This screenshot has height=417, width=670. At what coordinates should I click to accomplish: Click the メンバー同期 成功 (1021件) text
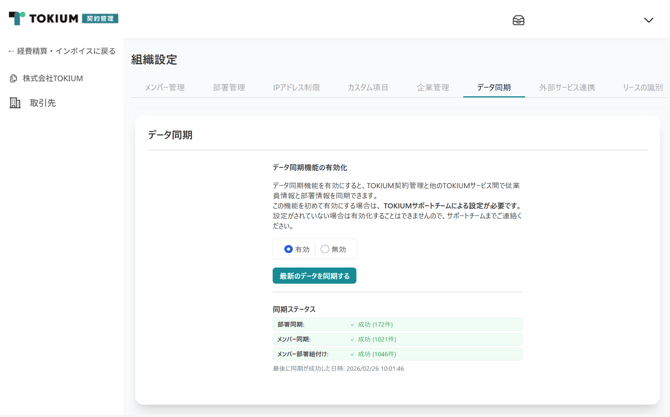(377, 339)
